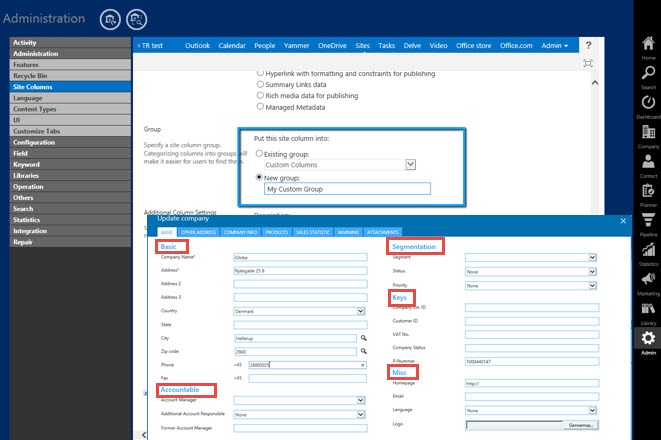Open Yammer from the top navigation
Image resolution: width=661 pixels, height=440 pixels.
tap(296, 46)
